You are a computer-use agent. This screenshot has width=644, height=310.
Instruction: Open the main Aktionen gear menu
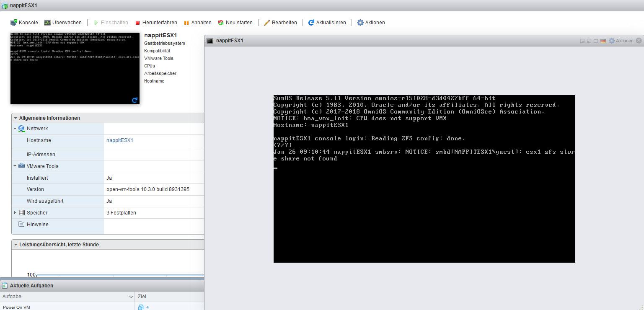tap(371, 23)
